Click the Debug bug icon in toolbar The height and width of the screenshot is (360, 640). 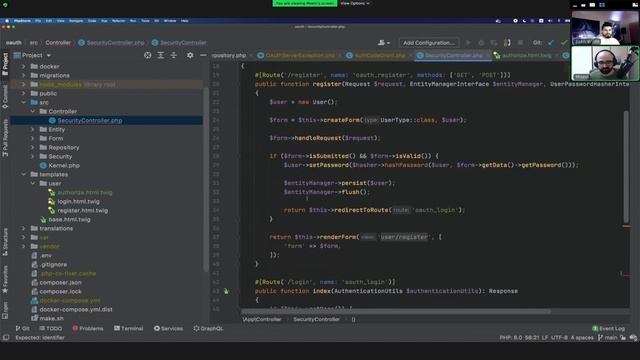coord(481,42)
